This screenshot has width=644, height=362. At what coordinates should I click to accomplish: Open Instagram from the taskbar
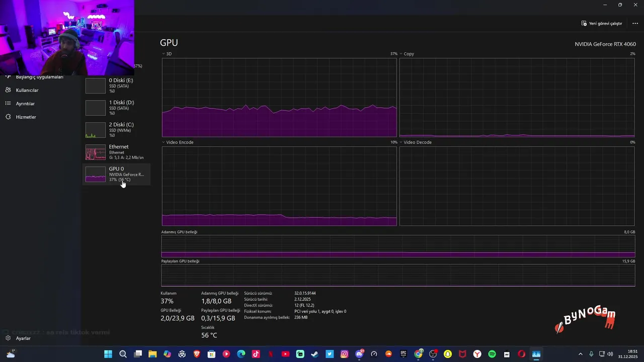[344, 354]
